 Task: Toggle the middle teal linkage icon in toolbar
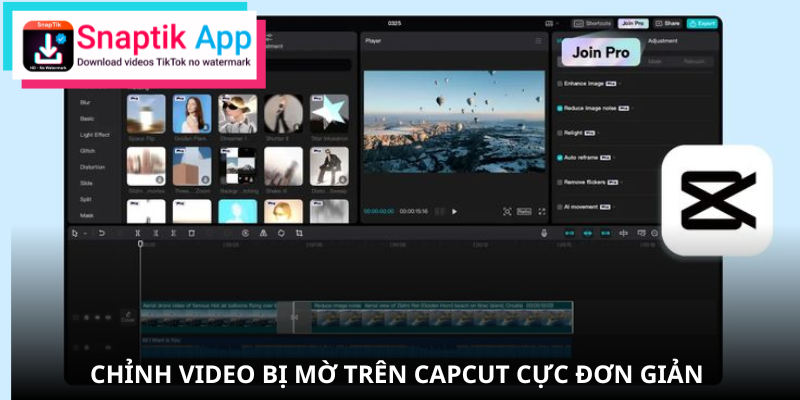point(588,233)
